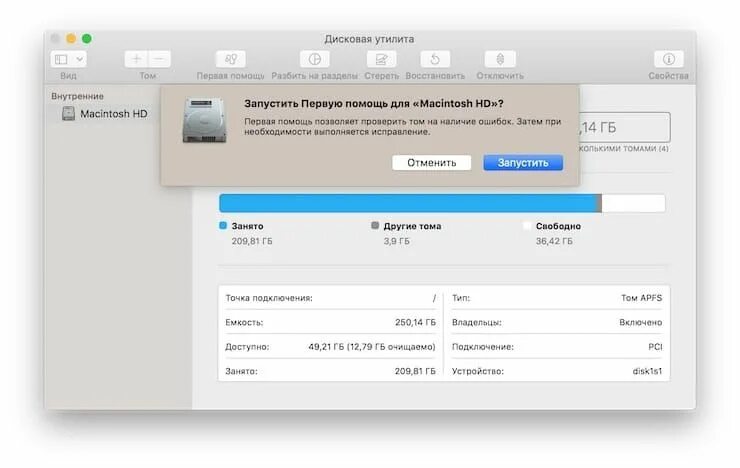Click the Unmount toolbar icon

click(500, 59)
